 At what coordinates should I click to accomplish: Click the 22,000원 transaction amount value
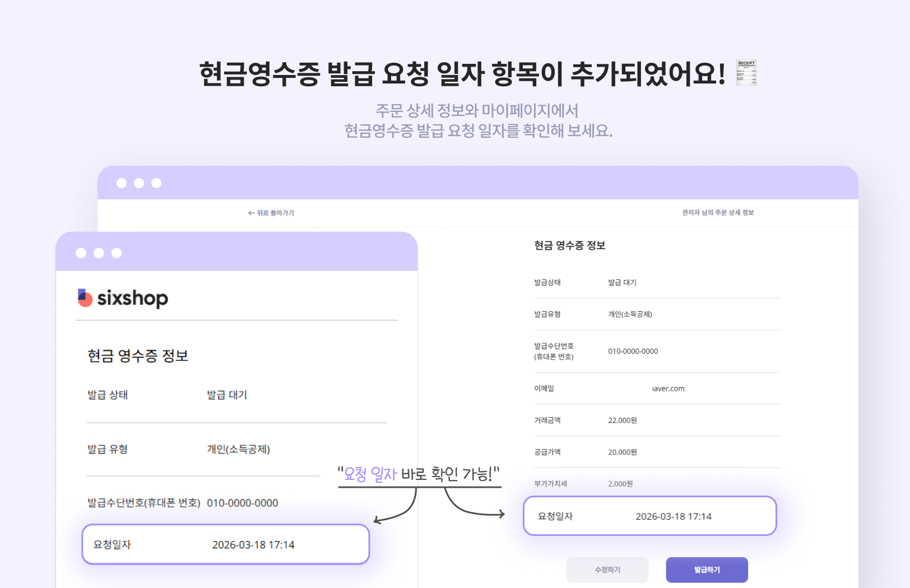622,421
